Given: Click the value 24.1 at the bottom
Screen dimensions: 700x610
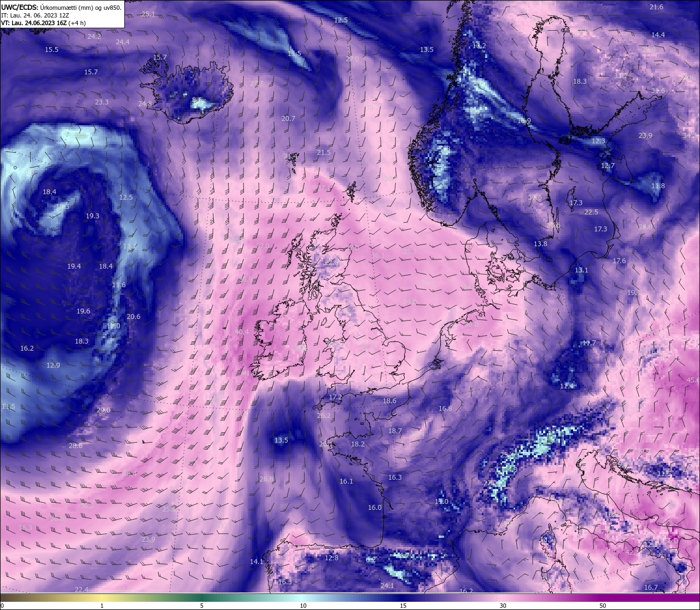Looking at the screenshot, I should pyautogui.click(x=387, y=585).
